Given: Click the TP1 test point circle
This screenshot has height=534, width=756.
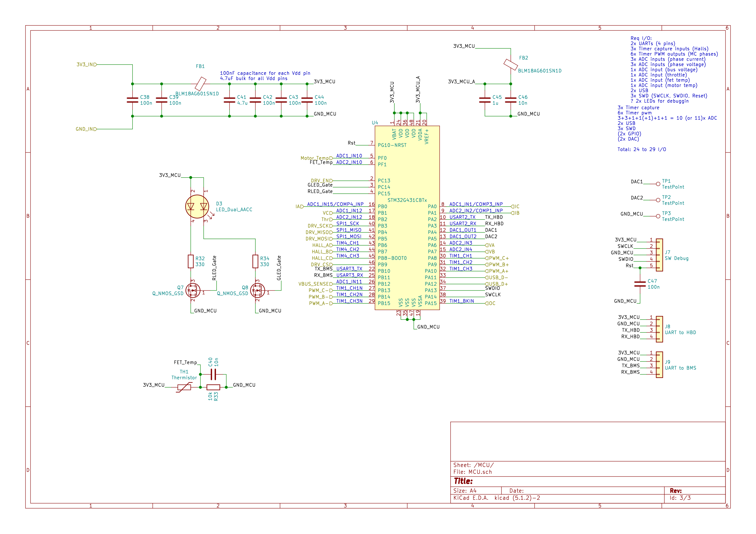Looking at the screenshot, I should [658, 184].
